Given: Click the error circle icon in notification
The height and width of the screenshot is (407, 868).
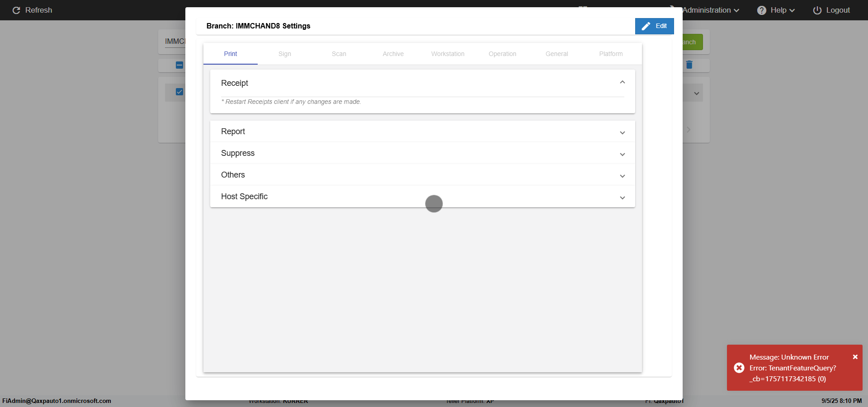Looking at the screenshot, I should [x=739, y=368].
